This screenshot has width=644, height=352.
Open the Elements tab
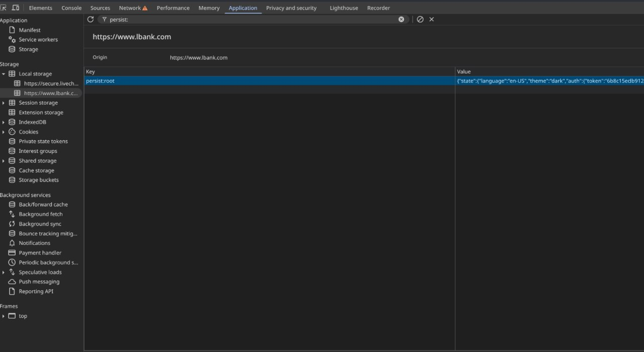pyautogui.click(x=41, y=8)
